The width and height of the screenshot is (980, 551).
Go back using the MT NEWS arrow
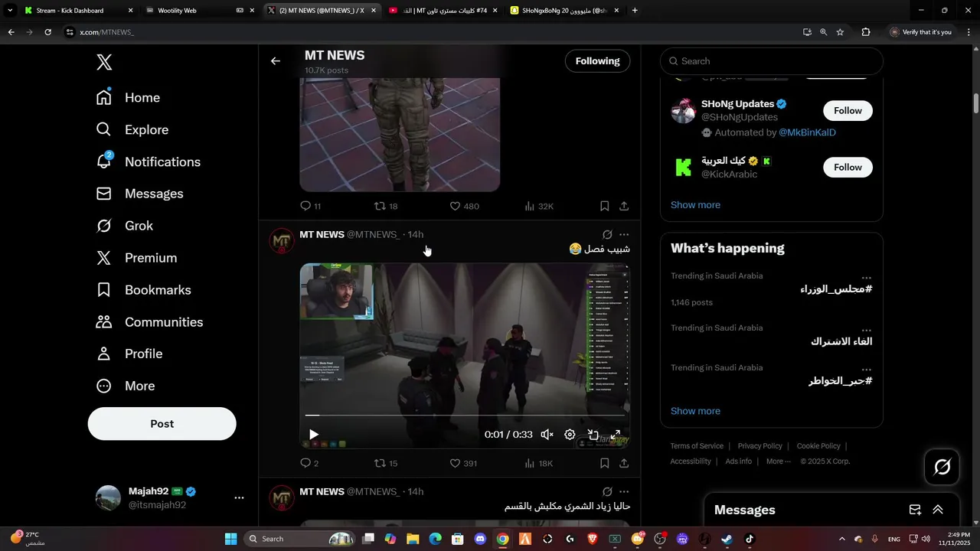coord(276,61)
